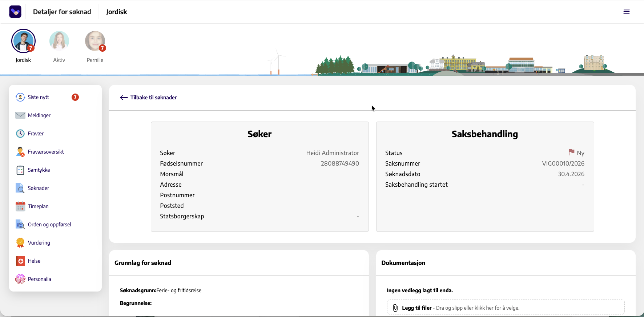Open the Siste nytt icon
This screenshot has width=644, height=317.
click(20, 97)
